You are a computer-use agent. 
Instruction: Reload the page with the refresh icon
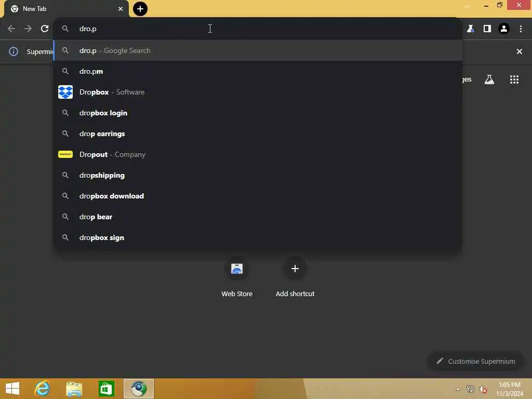(x=45, y=29)
